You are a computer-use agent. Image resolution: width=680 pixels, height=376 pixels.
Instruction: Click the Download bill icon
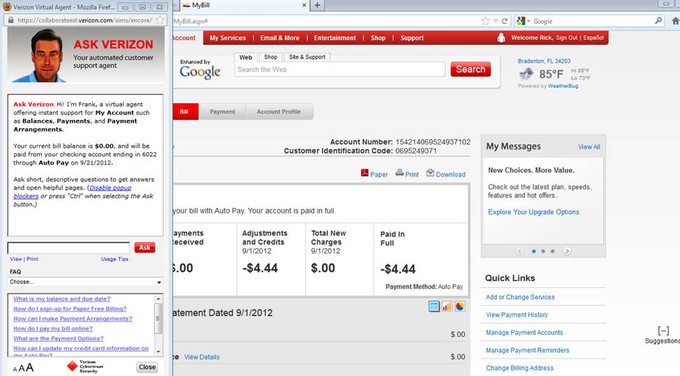click(430, 173)
